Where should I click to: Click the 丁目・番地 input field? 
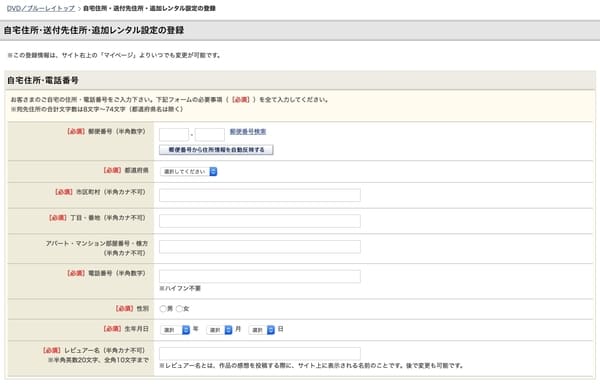tap(260, 221)
